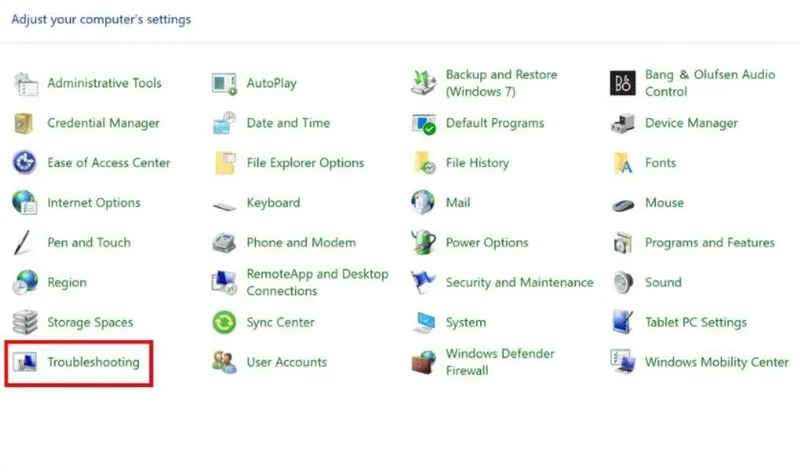
Task: Open the Default Programs icon
Action: pyautogui.click(x=423, y=123)
